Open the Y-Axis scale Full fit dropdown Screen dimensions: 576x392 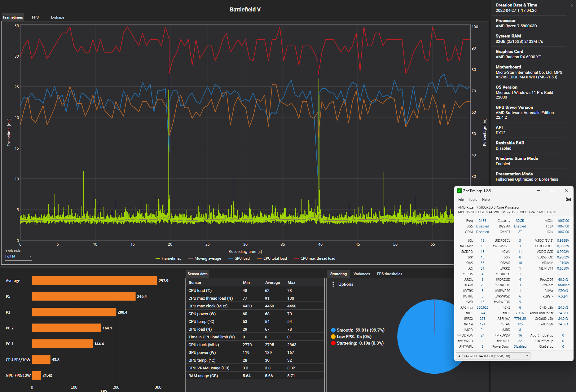(x=18, y=256)
